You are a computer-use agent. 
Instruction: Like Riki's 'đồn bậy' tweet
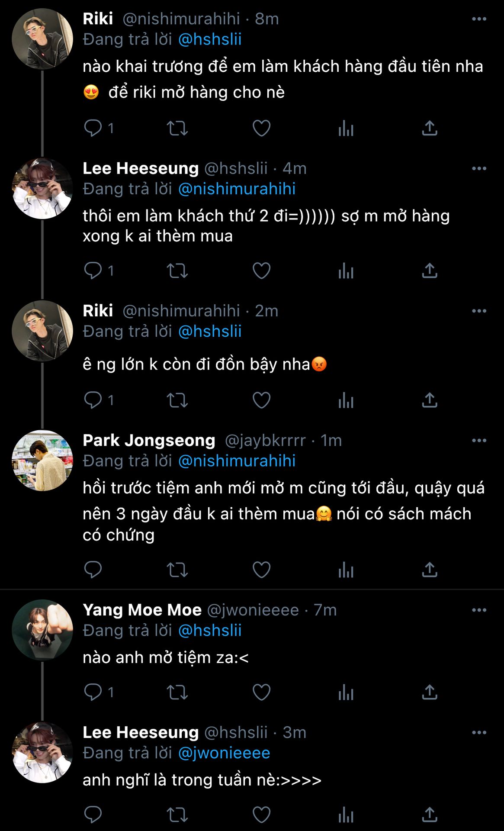tap(261, 400)
